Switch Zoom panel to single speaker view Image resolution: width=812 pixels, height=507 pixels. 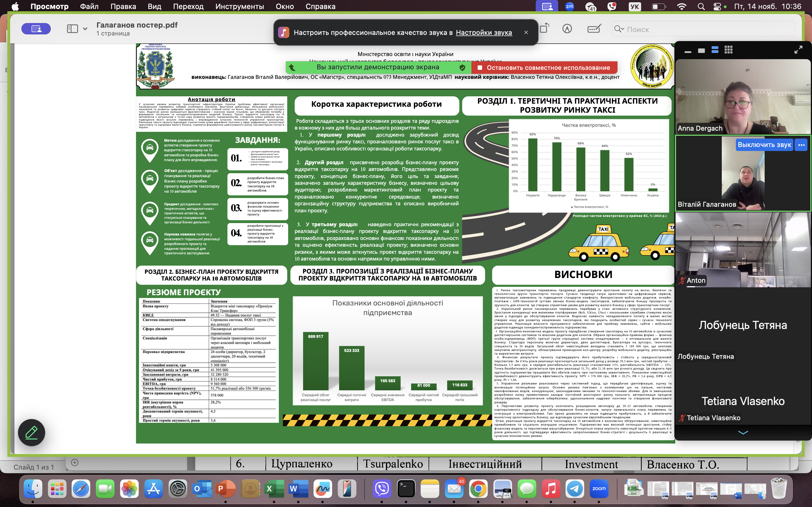pos(701,51)
